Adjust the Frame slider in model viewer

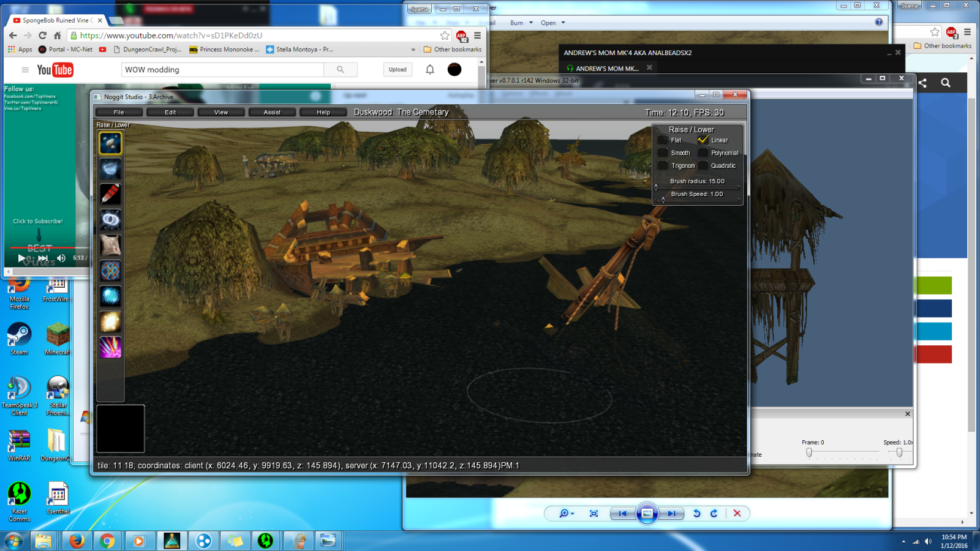click(843, 452)
